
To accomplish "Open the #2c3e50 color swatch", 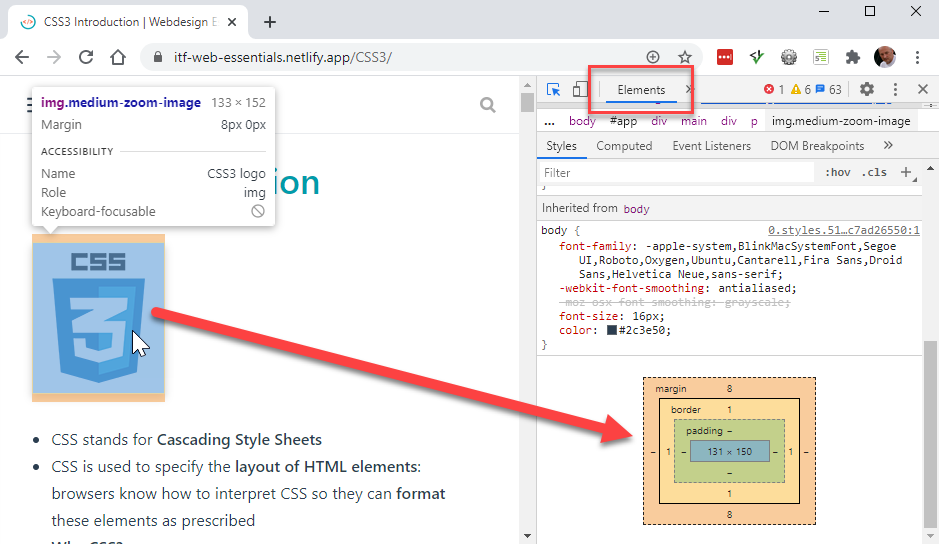I will (611, 330).
